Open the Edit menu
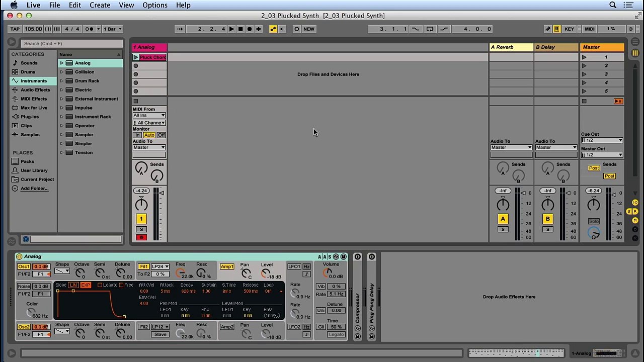The width and height of the screenshot is (644, 362). (74, 5)
